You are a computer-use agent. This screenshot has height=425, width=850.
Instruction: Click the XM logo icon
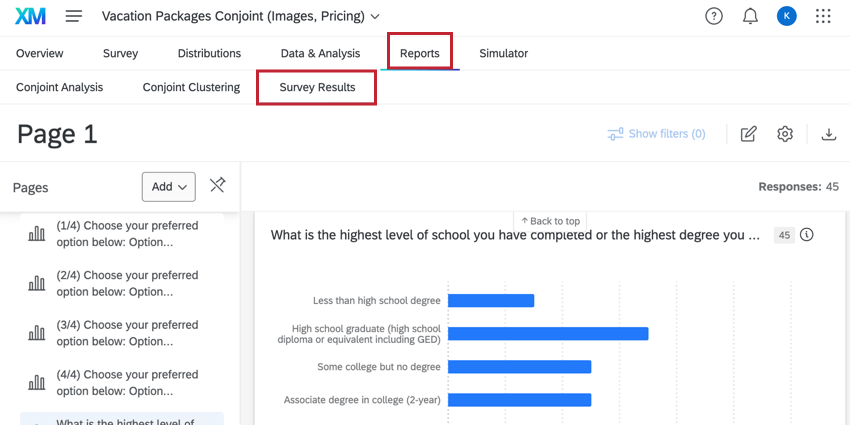(x=31, y=16)
